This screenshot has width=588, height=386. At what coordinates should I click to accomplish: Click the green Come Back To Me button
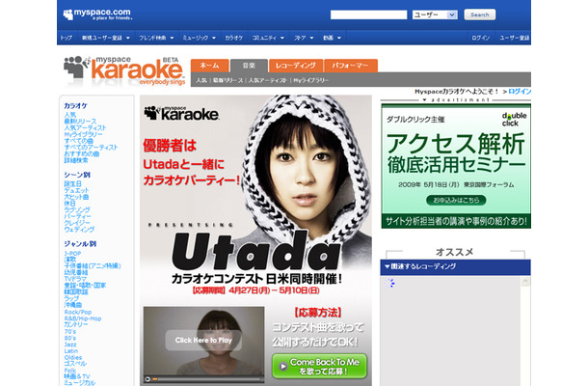pos(319,366)
